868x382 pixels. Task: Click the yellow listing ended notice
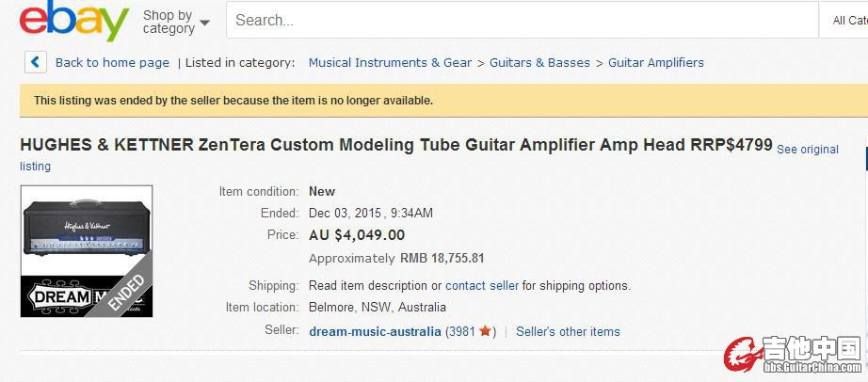pyautogui.click(x=233, y=100)
